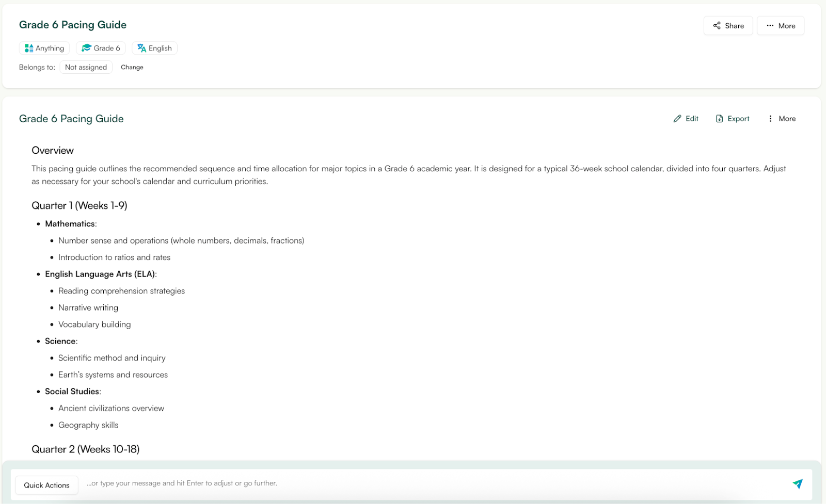Click Change next to Belongs to

[132, 67]
